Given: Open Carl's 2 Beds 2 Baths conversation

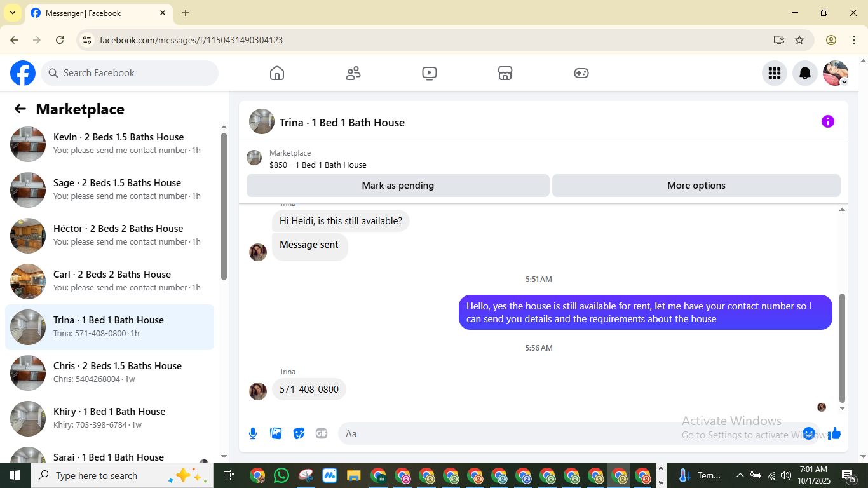Looking at the screenshot, I should [x=109, y=281].
